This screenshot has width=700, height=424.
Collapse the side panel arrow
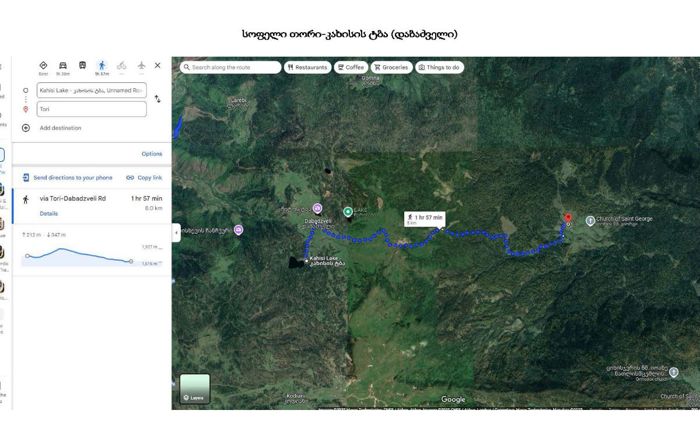click(176, 233)
